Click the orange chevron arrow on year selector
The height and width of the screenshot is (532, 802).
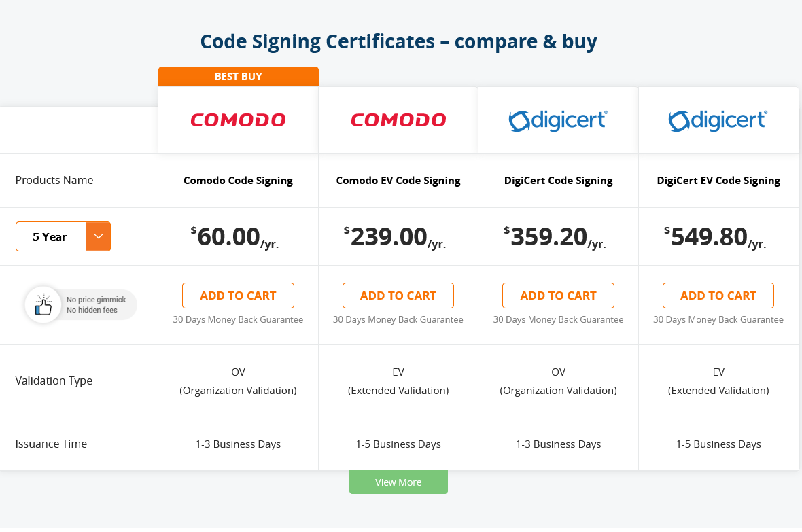pyautogui.click(x=99, y=236)
